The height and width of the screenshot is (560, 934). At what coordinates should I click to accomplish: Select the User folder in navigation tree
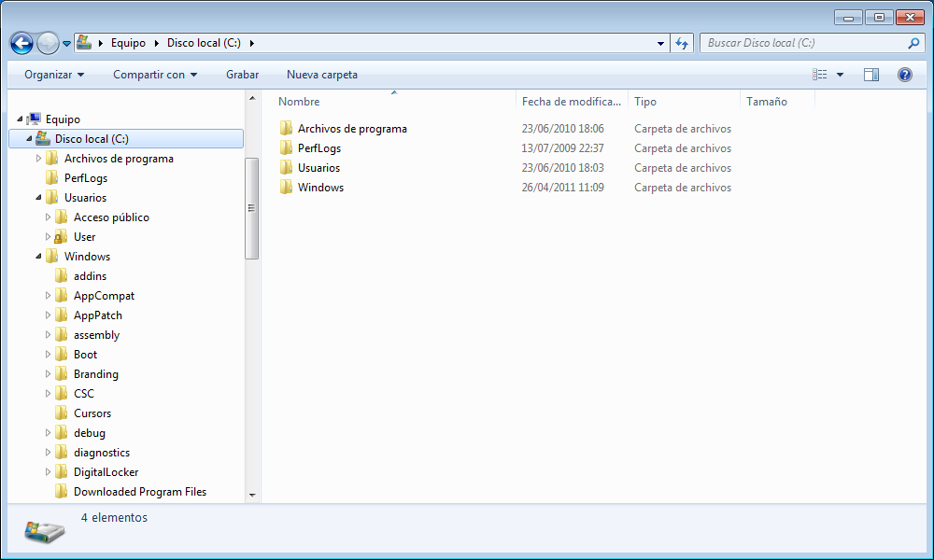84,237
